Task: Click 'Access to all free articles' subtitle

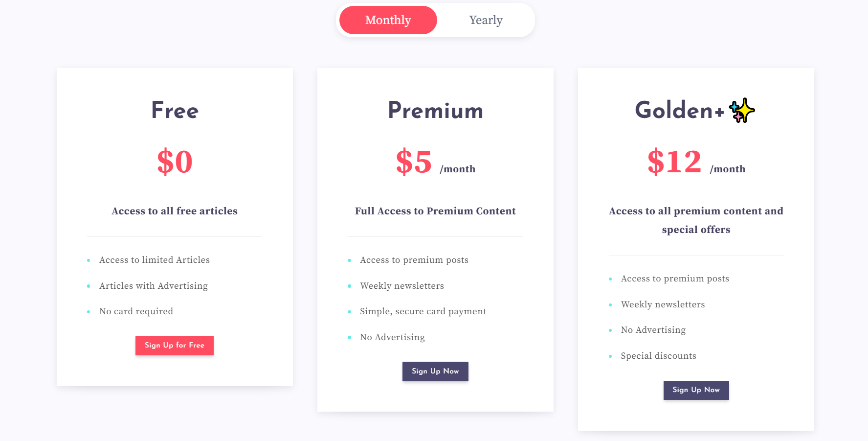Action: 175,211
